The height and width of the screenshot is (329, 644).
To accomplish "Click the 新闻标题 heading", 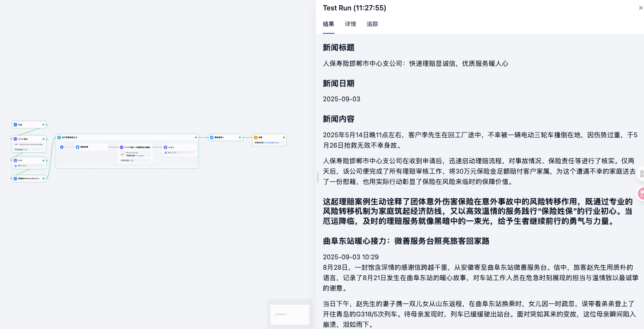I will point(338,48).
